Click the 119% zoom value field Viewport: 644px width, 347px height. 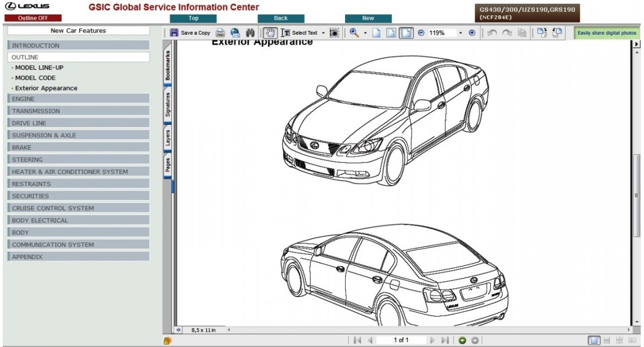[x=441, y=33]
